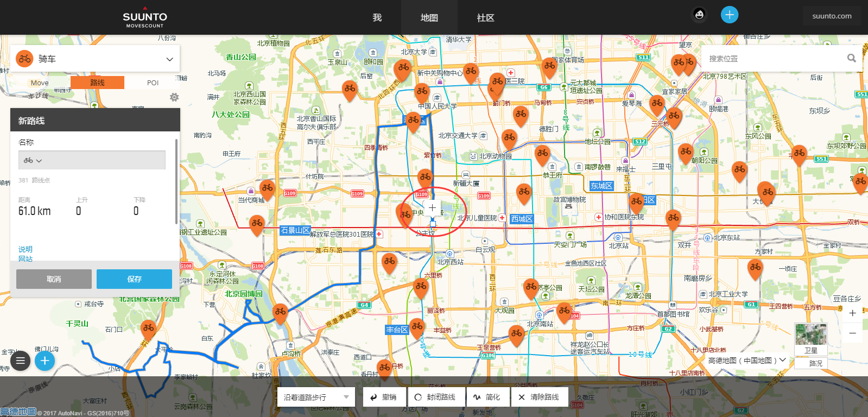The height and width of the screenshot is (417, 868).
Task: Open the user avatar icon in top bar
Action: [699, 15]
